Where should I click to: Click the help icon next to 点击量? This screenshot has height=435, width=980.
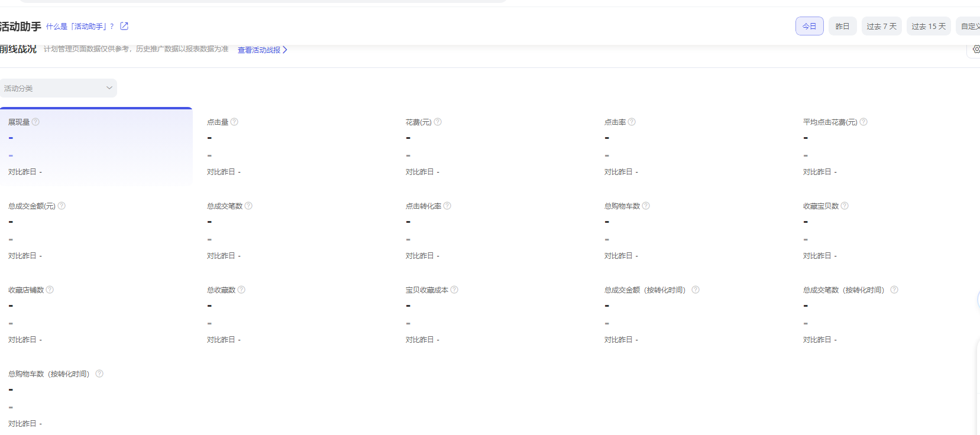pyautogui.click(x=234, y=122)
